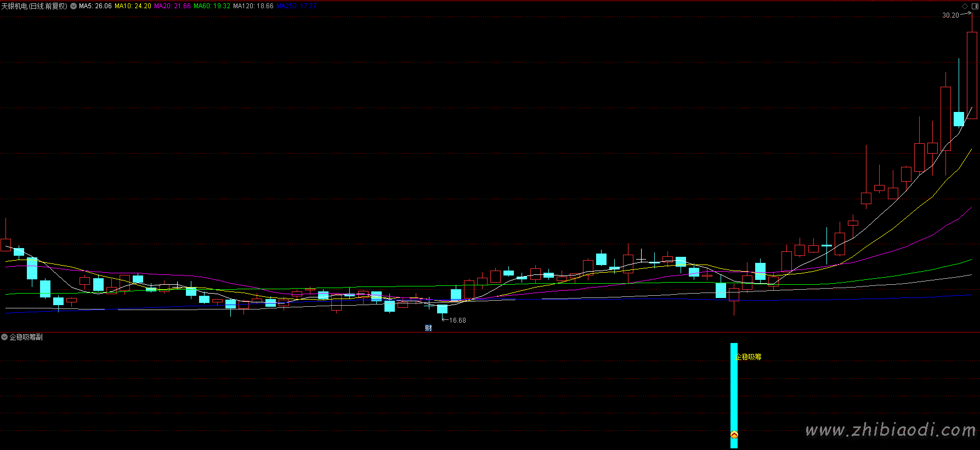980x450 pixels.
Task: Click the 16.68 low price marker
Action: pyautogui.click(x=457, y=320)
